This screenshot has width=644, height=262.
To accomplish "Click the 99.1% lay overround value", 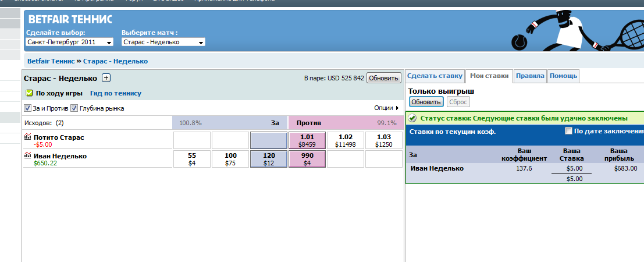I will click(x=387, y=123).
